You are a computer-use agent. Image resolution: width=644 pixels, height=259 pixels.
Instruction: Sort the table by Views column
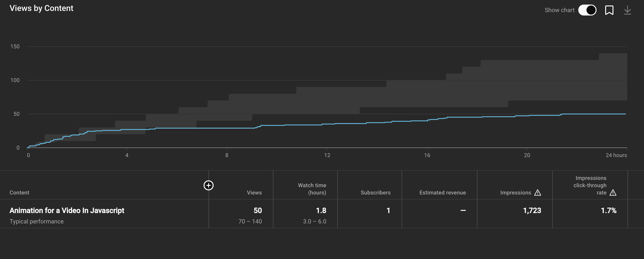[254, 193]
